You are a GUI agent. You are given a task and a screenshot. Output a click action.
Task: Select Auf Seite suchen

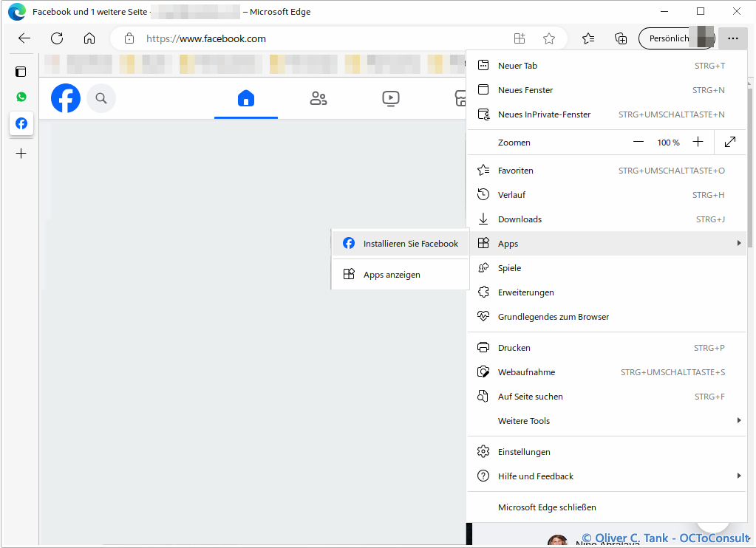607,397
